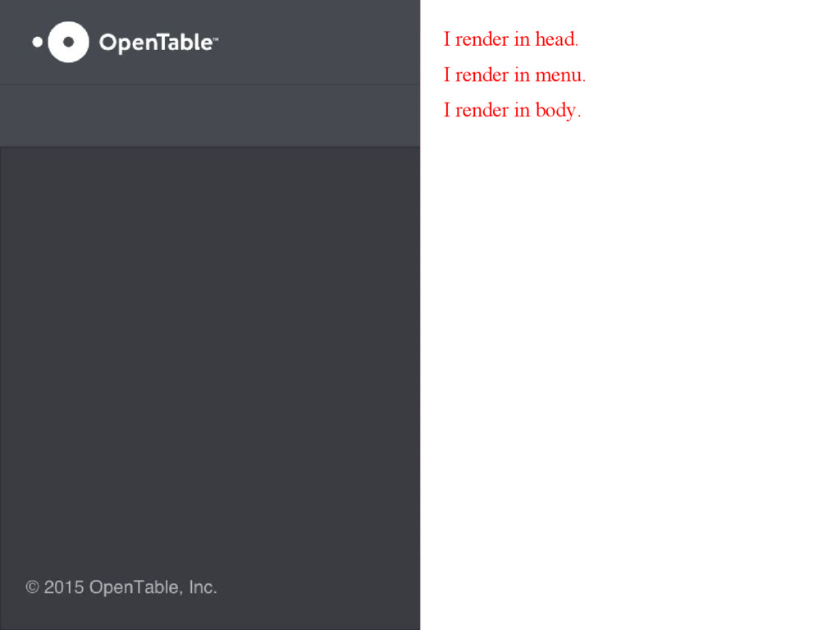Select the red text "I render in head."
The width and height of the screenshot is (840, 630).
pyautogui.click(x=511, y=39)
